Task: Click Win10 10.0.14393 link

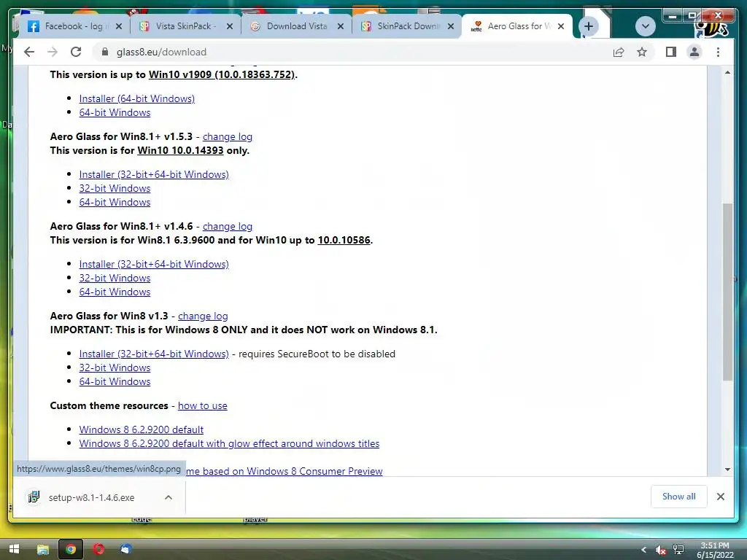Action: click(x=181, y=150)
